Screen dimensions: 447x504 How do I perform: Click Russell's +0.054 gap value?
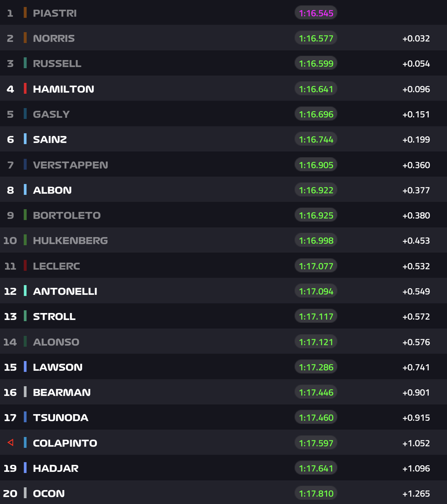(x=416, y=64)
